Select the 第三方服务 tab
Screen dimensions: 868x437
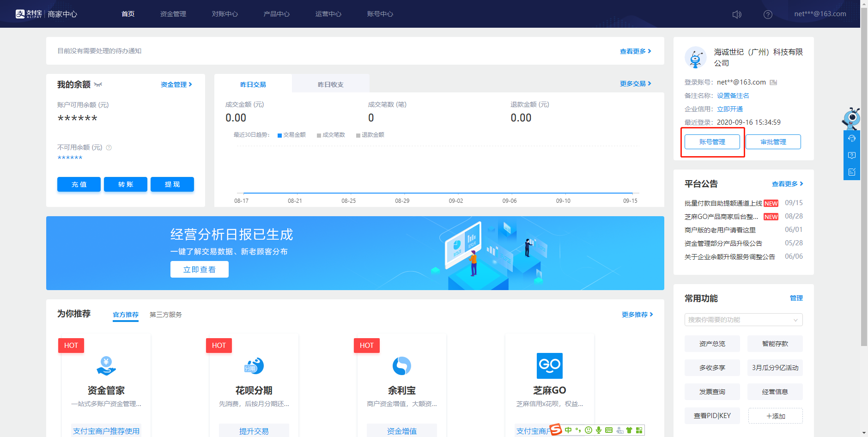click(x=166, y=315)
